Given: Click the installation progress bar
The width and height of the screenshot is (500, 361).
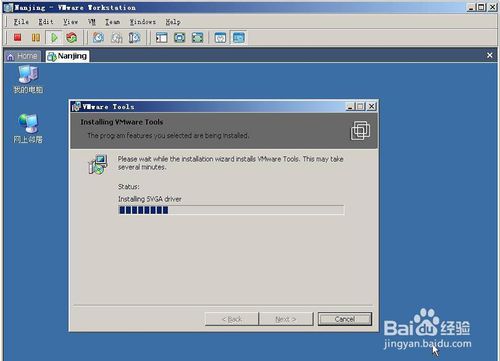Looking at the screenshot, I should [x=231, y=210].
